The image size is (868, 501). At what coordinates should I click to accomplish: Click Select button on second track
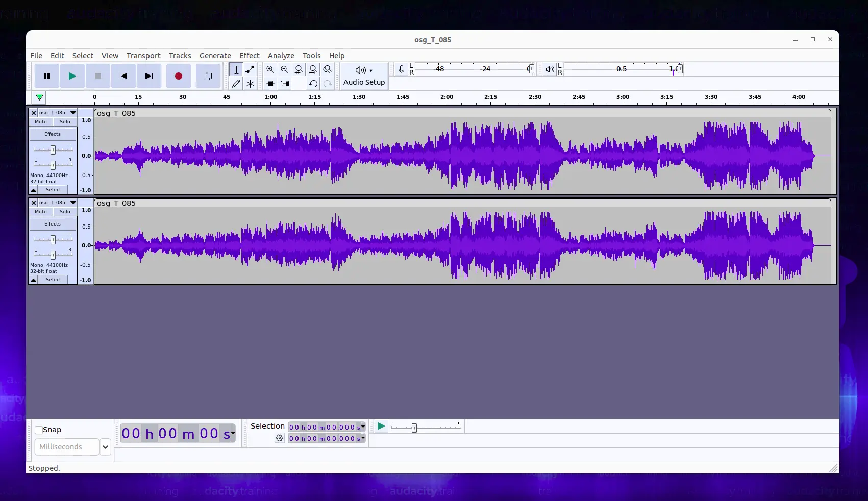coord(54,280)
